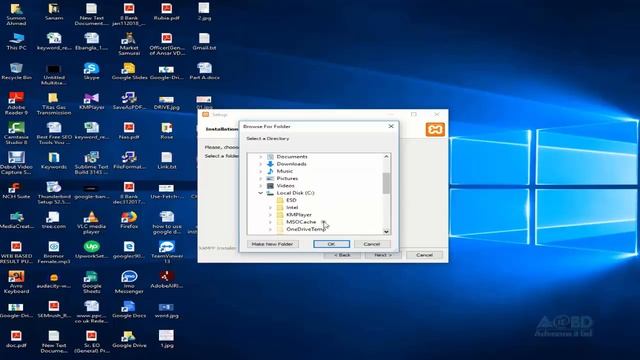Select the Avro Keyboard shortcut
Screen dimensions: 640x360
(16, 282)
